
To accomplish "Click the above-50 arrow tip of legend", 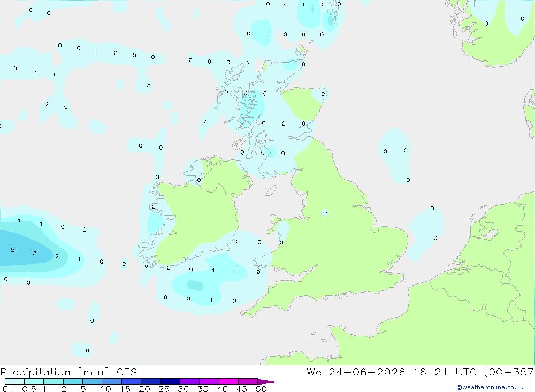I will pyautogui.click(x=267, y=381).
